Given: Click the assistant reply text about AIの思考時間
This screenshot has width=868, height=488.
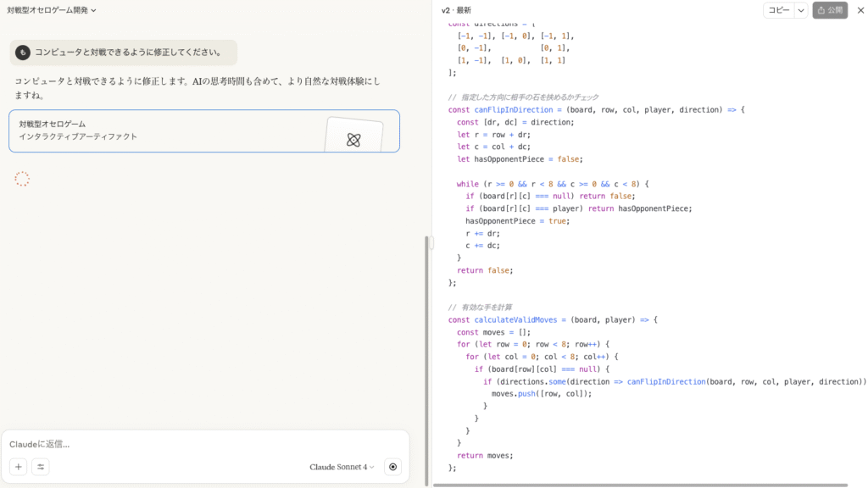Looking at the screenshot, I should (x=198, y=88).
